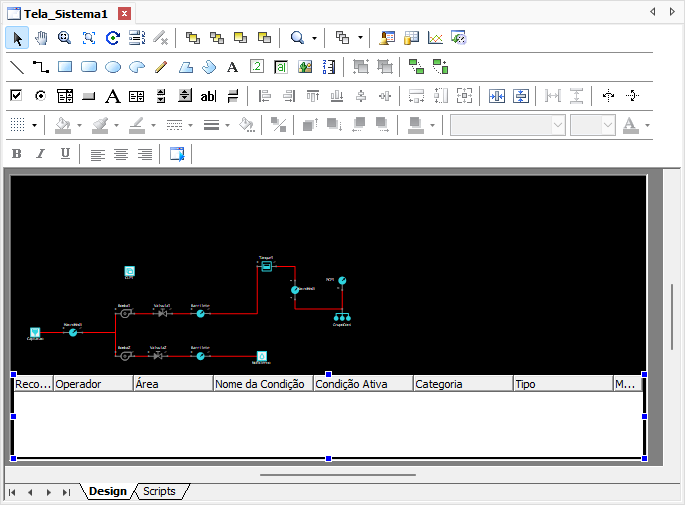The image size is (685, 505).
Task: Click the paint bucket fill color button
Action: pos(63,125)
